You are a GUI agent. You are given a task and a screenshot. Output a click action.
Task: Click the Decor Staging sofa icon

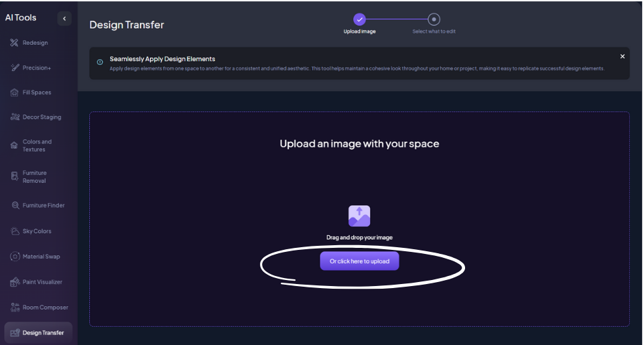pos(15,117)
